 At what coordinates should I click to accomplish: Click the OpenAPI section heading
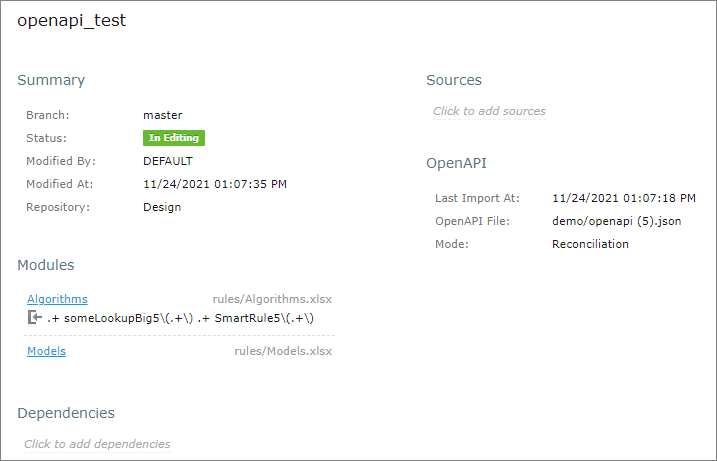[456, 163]
